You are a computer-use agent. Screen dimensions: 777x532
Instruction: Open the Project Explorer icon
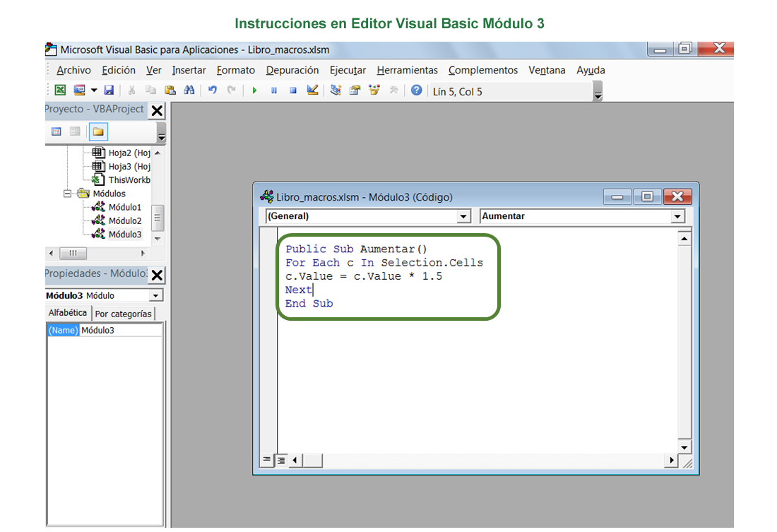[x=336, y=90]
